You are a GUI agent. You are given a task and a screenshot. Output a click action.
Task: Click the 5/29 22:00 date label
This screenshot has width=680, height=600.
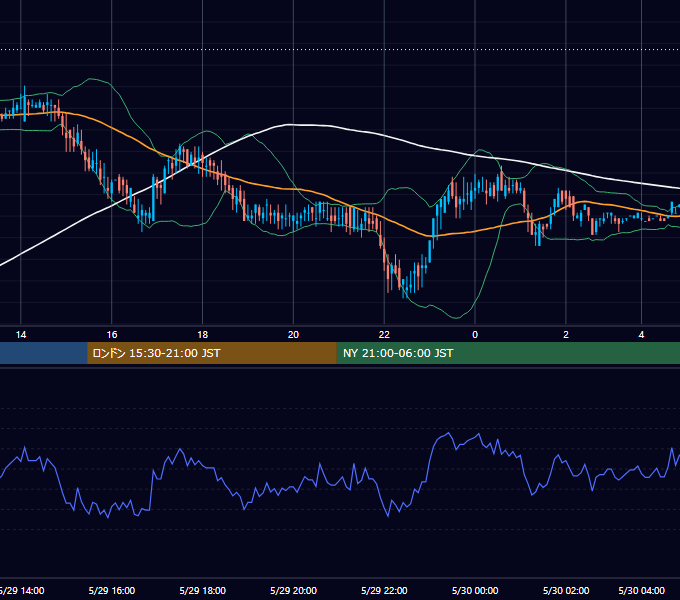click(x=384, y=591)
